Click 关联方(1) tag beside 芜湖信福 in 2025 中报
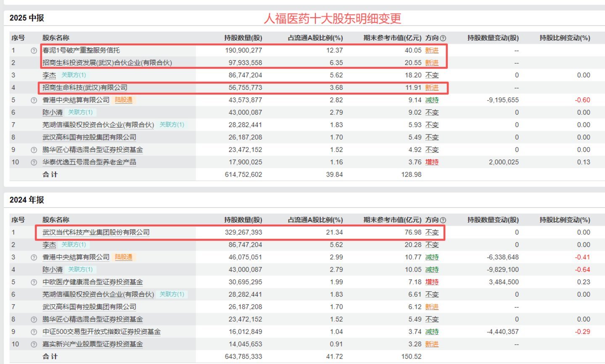Image resolution: width=605 pixels, height=364 pixels. (x=172, y=125)
